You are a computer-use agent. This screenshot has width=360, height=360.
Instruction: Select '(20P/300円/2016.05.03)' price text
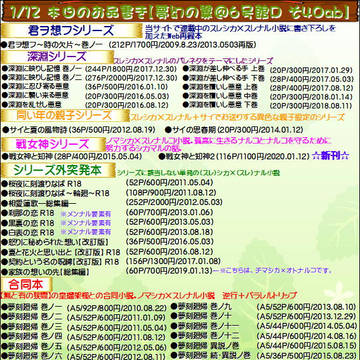coord(126,96)
